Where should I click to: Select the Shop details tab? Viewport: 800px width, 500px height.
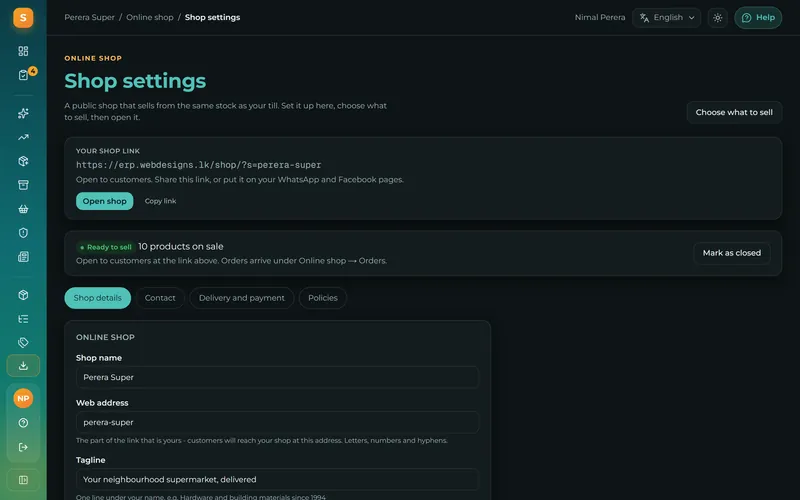coord(97,298)
